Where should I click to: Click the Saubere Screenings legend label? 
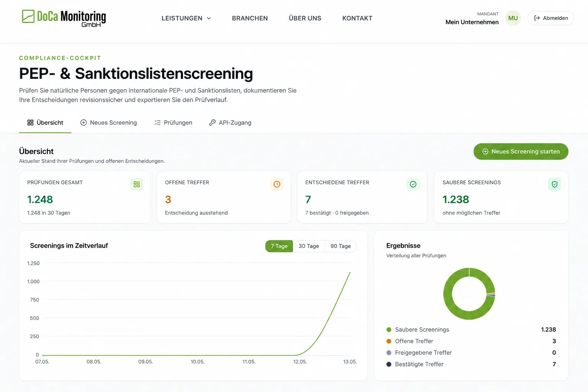pyautogui.click(x=422, y=330)
